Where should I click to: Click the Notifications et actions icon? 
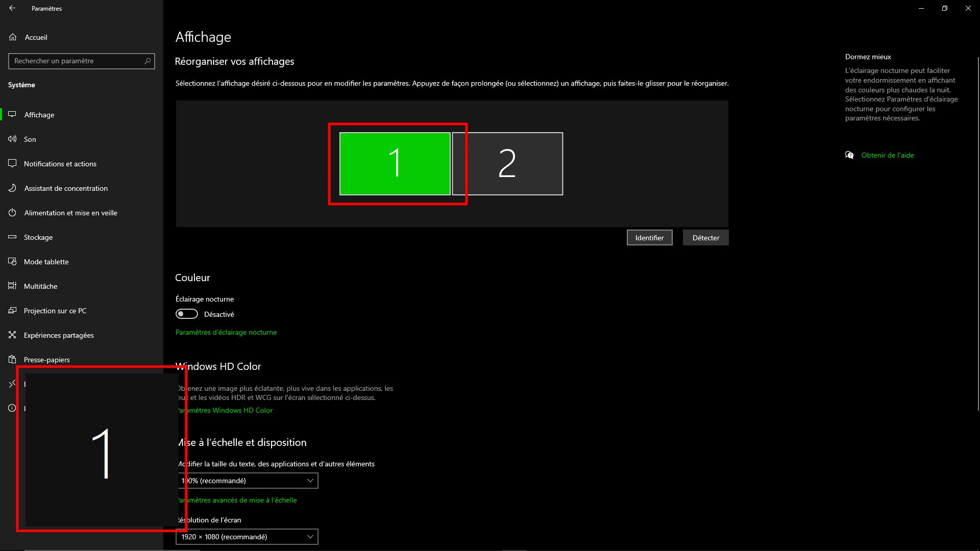(12, 164)
